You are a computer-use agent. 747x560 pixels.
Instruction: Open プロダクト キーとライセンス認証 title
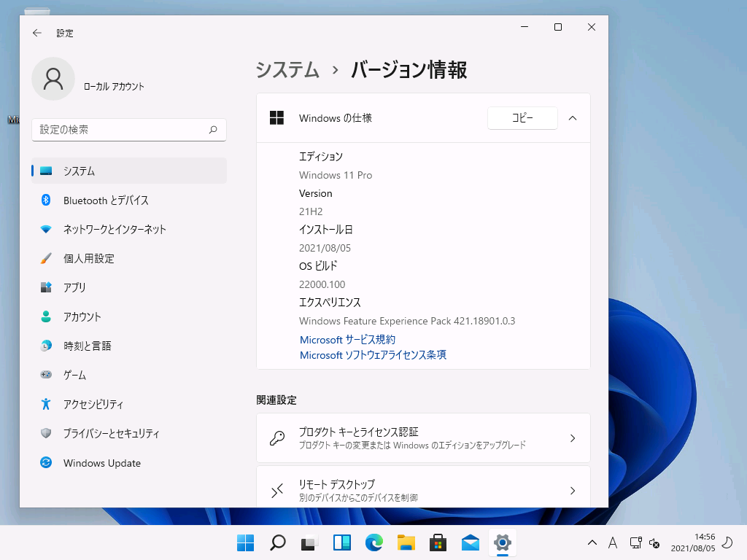click(359, 432)
